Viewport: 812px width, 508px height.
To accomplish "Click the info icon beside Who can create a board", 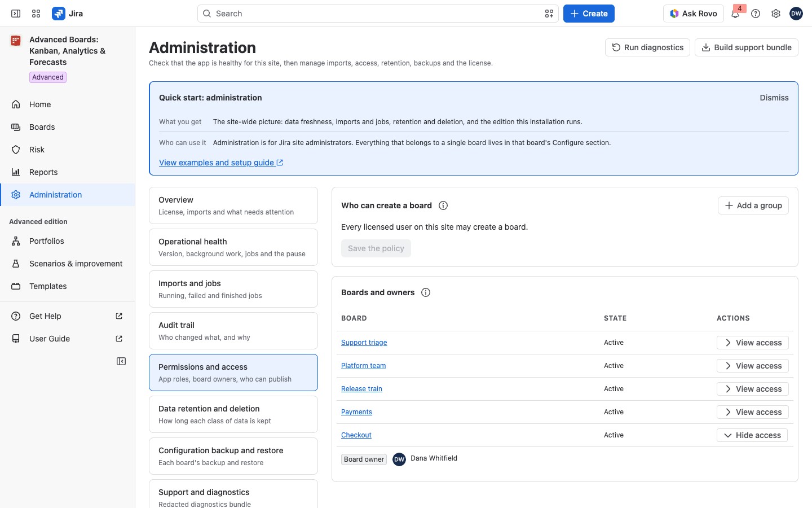I will pyautogui.click(x=443, y=205).
